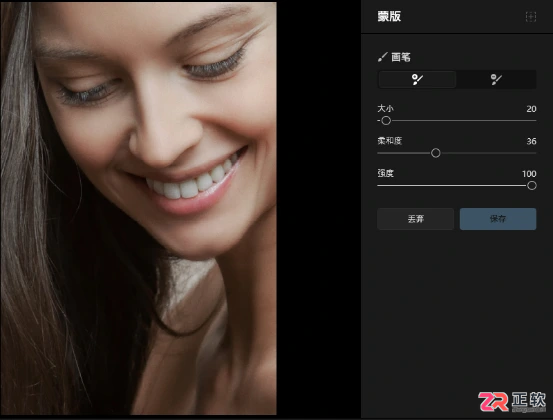Click the 柔和度 label

[389, 141]
